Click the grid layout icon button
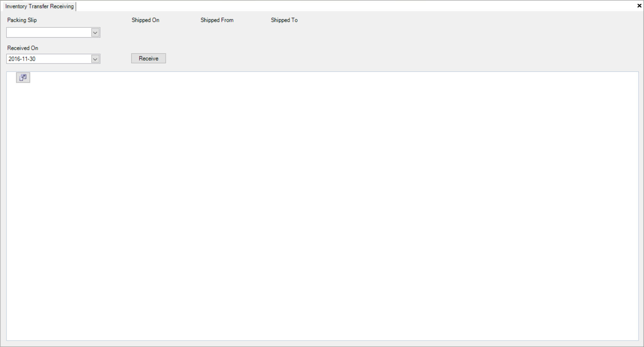This screenshot has height=347, width=644. (x=23, y=77)
